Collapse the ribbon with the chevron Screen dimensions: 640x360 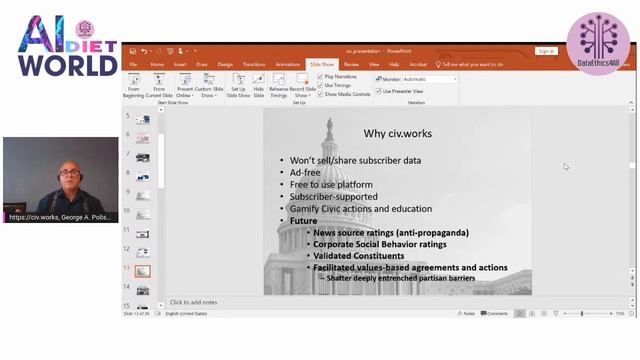631,102
